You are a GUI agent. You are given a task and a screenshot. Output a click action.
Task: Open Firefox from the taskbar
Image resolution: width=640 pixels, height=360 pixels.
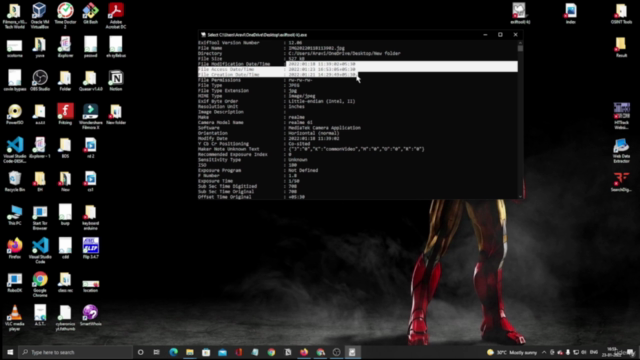tap(304, 352)
